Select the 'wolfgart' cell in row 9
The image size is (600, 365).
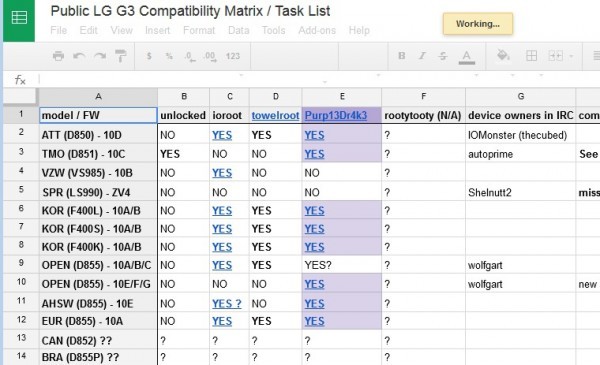click(520, 265)
